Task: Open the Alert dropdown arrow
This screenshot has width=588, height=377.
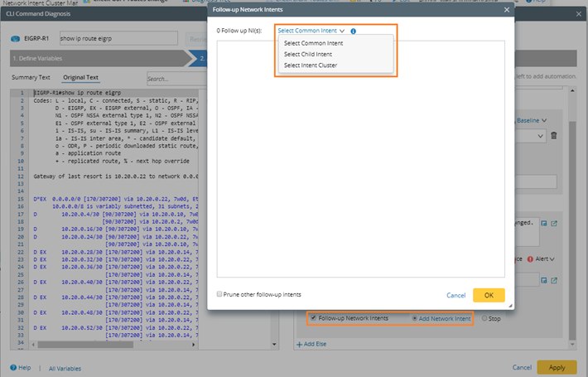Action: 552,259
